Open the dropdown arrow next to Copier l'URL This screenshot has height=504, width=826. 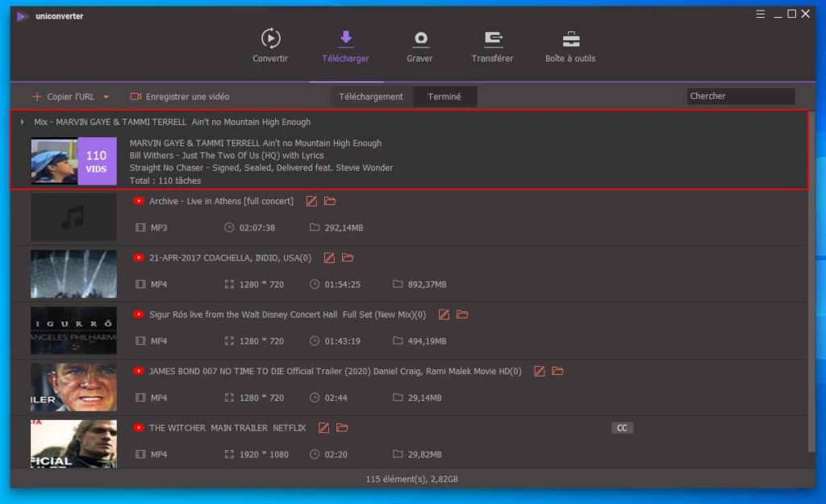pyautogui.click(x=106, y=97)
